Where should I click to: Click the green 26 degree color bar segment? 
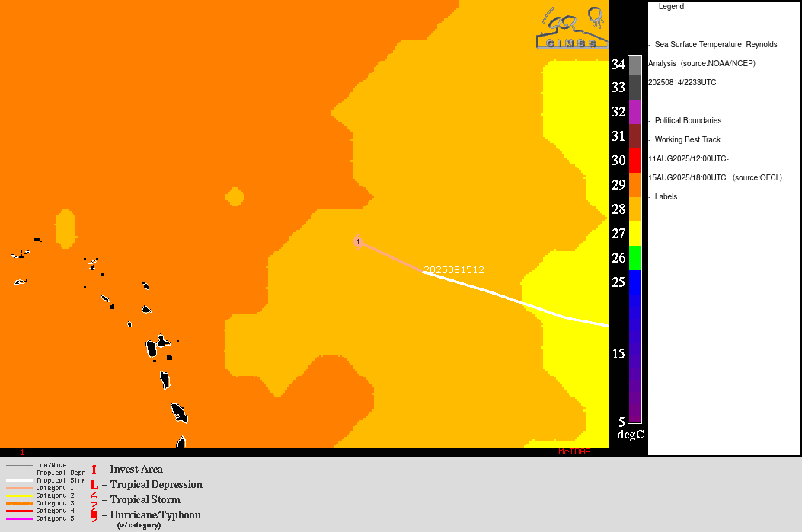[634, 258]
